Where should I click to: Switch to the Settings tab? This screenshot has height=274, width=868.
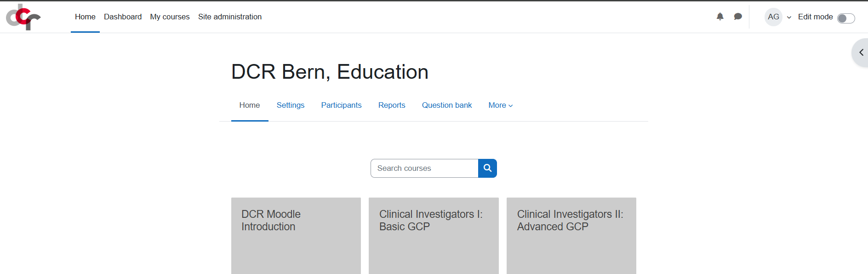(x=290, y=105)
